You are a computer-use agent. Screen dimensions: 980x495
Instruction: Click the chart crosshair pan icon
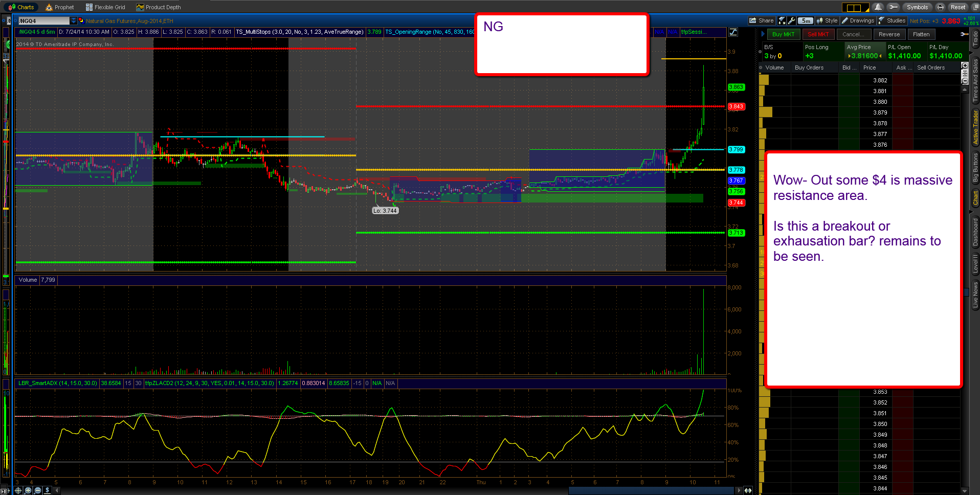[x=18, y=490]
